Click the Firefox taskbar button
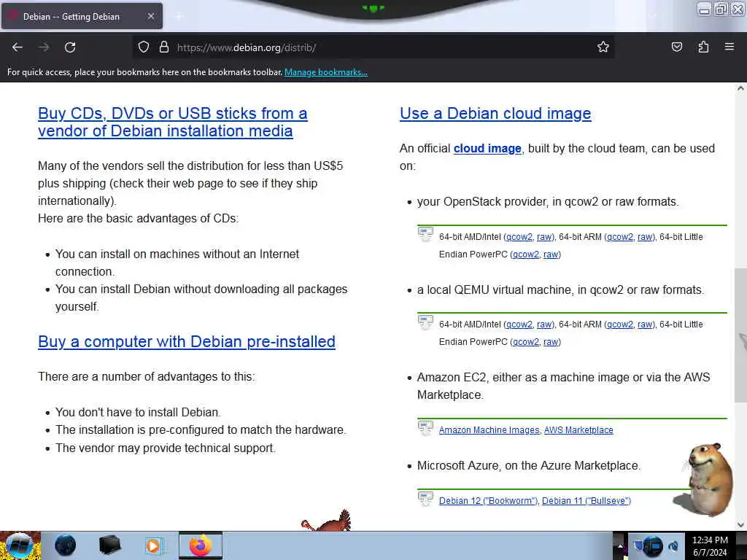Screen dimensions: 747x560 201,545
